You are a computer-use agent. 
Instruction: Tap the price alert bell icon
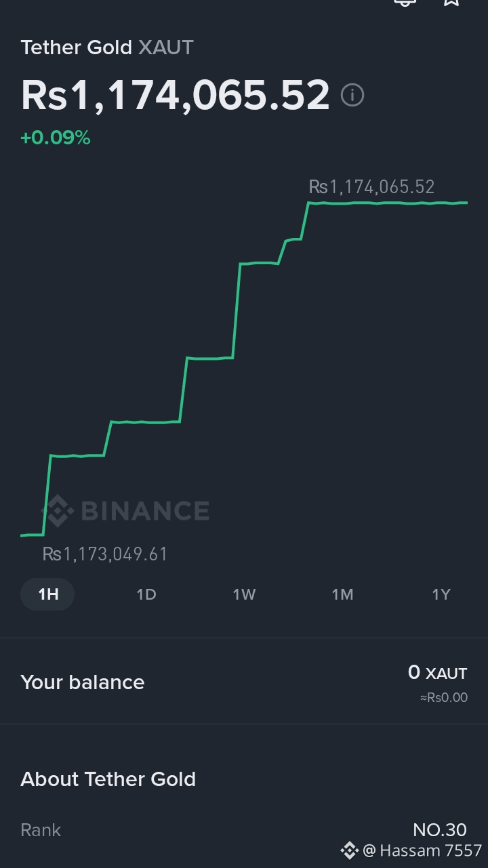tap(405, 3)
